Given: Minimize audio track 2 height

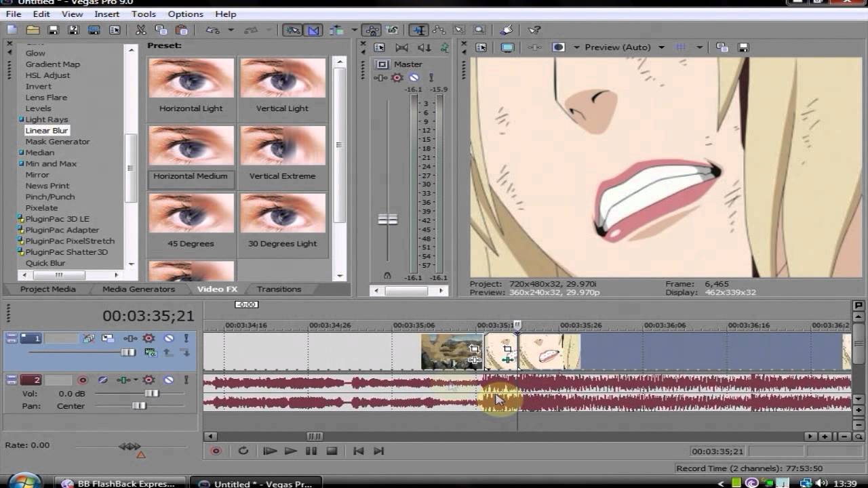Looking at the screenshot, I should [x=11, y=377].
